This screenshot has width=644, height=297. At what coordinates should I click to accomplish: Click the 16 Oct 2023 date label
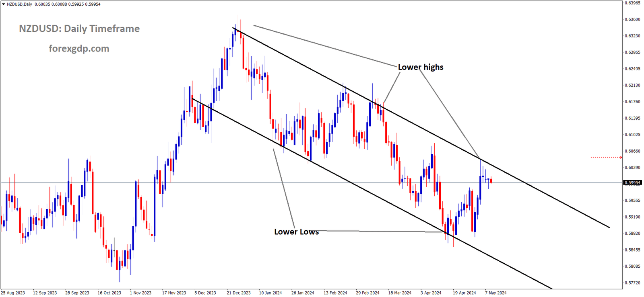tap(109, 293)
